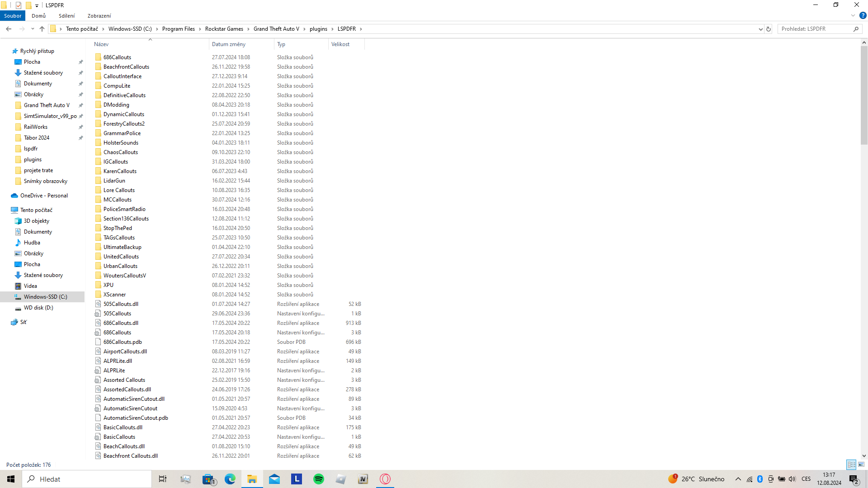Click Rockstar Games in breadcrumb path
868x488 pixels.
coord(224,29)
